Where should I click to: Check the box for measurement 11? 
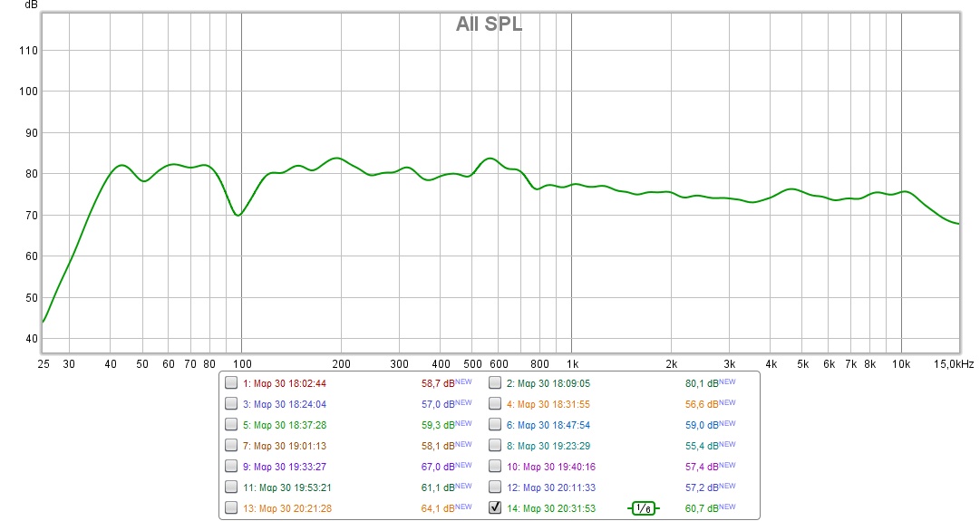click(231, 487)
